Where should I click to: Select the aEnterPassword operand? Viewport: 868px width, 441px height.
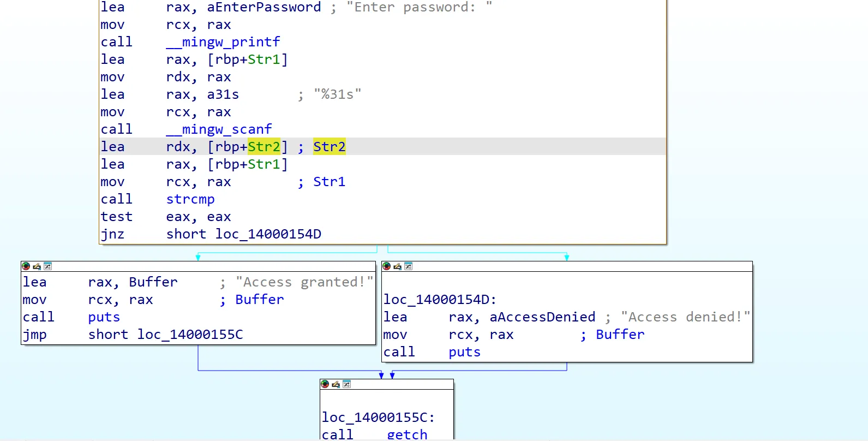coord(264,8)
